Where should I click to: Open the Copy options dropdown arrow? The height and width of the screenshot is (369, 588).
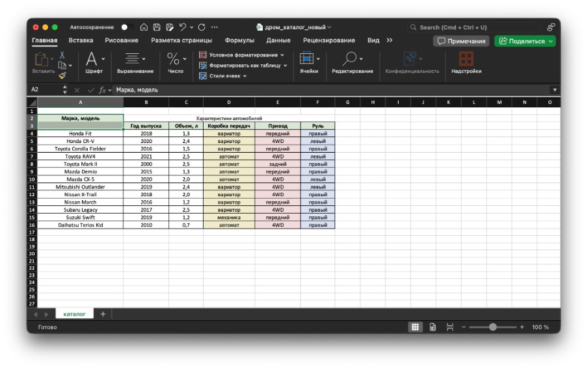pyautogui.click(x=70, y=66)
